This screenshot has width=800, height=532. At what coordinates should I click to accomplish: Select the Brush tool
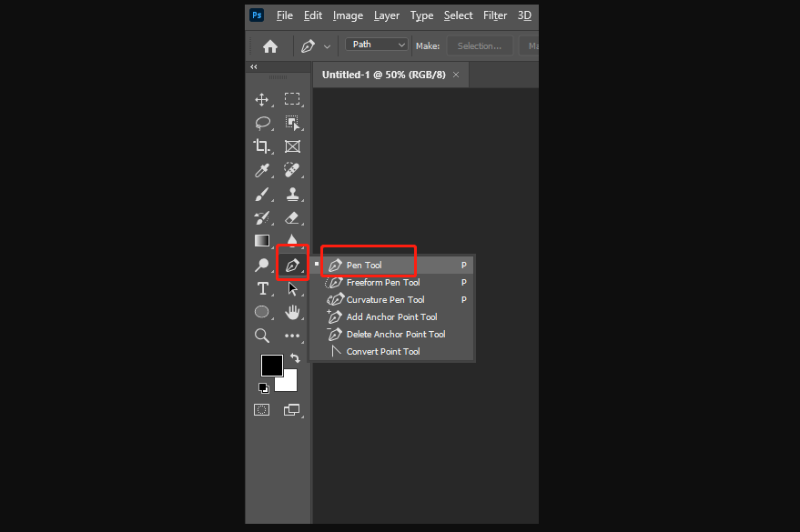262,194
